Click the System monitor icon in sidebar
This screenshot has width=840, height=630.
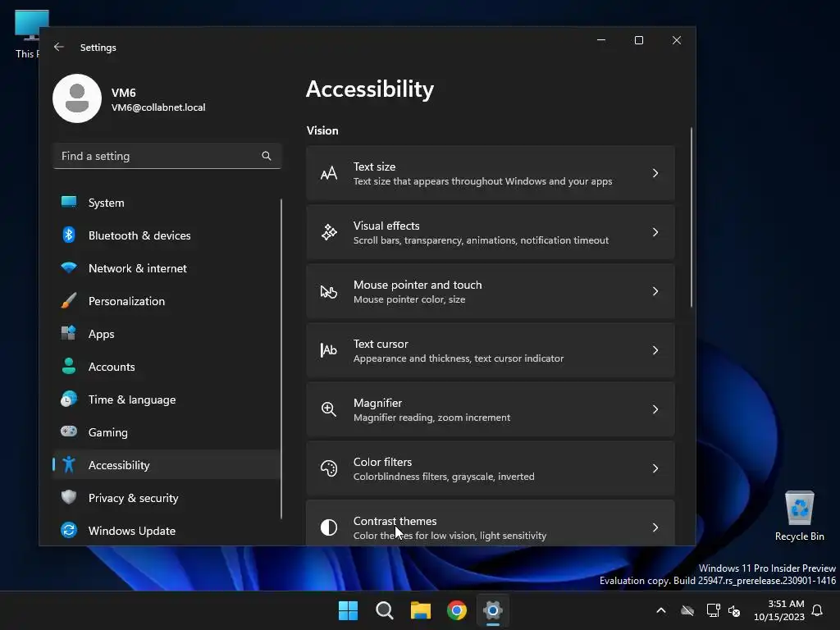click(69, 202)
